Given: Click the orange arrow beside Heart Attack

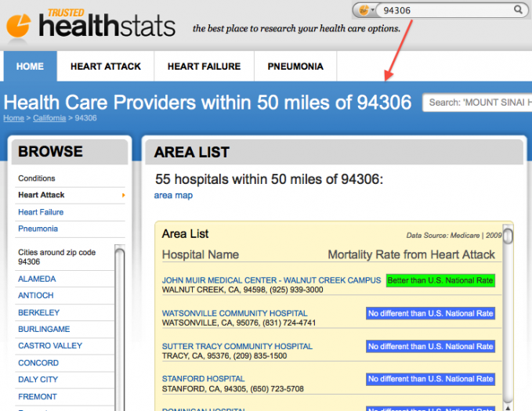Looking at the screenshot, I should click(124, 196).
